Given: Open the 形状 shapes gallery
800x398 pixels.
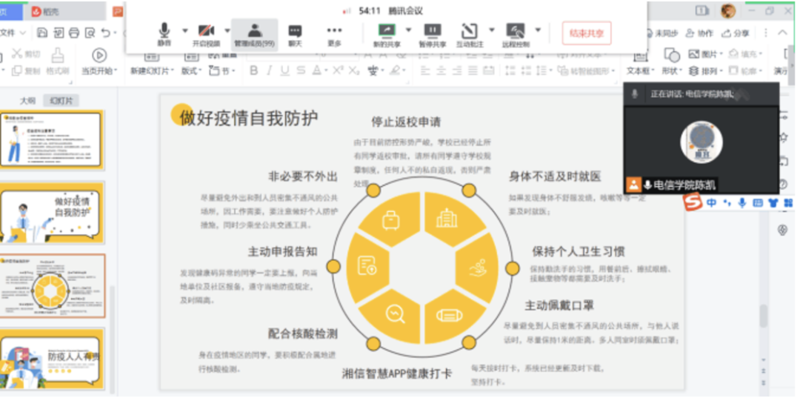Looking at the screenshot, I should [x=672, y=62].
